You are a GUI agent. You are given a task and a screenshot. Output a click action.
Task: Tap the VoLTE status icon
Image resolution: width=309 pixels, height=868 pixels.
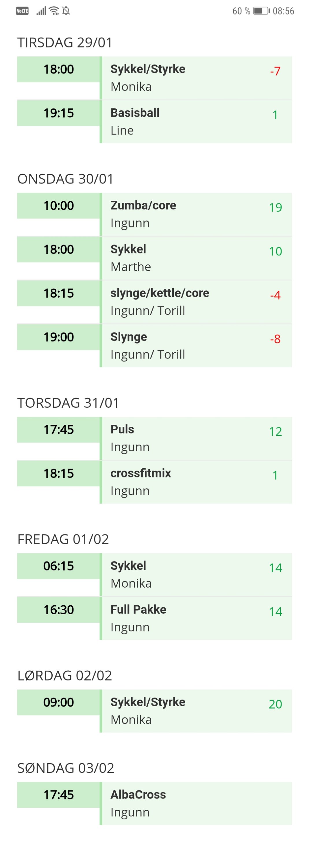tap(22, 11)
